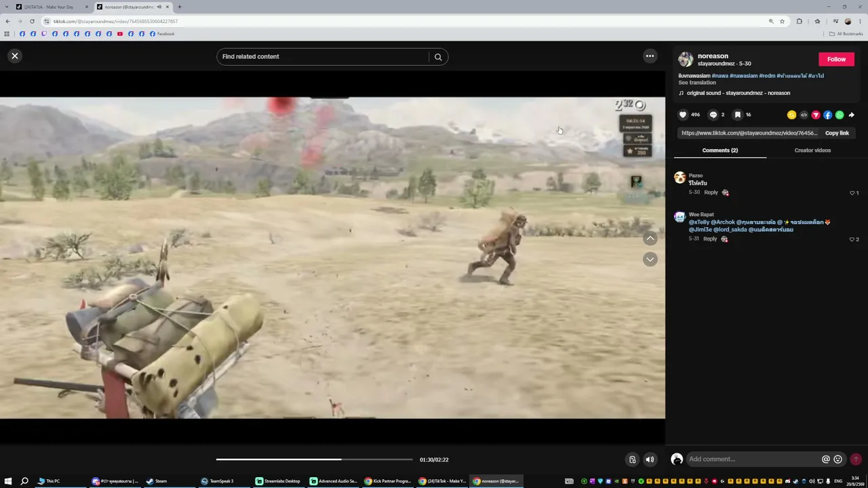Click the embed code icon
This screenshot has height=488, width=868.
click(804, 115)
